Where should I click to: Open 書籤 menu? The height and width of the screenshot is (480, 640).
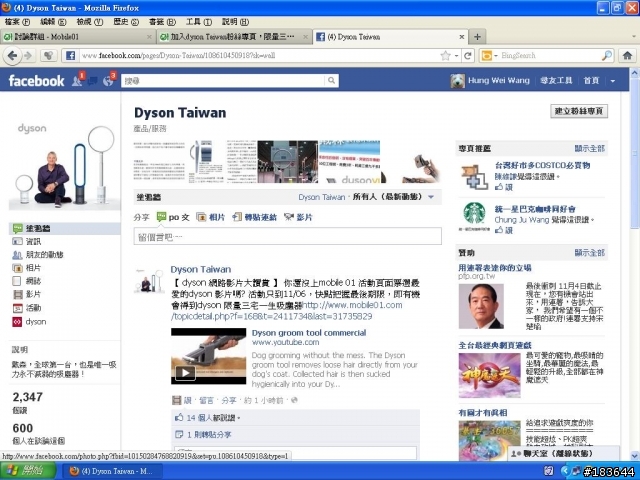[162, 22]
